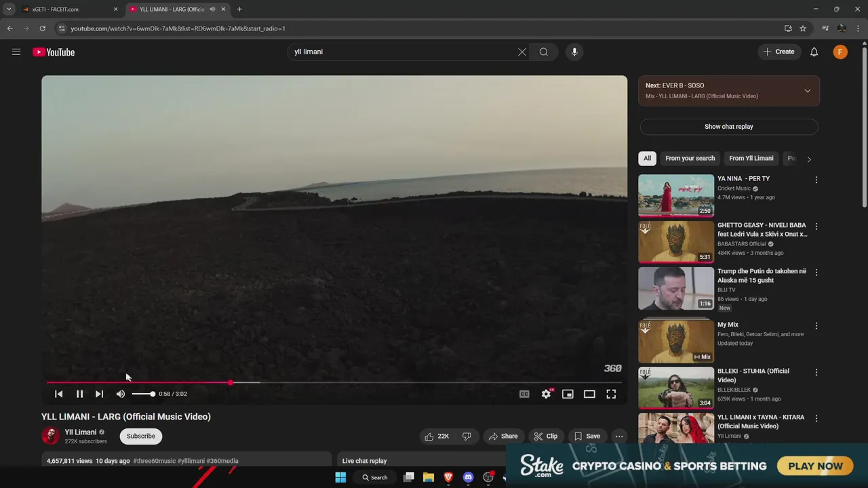
Task: Dislike this video
Action: coord(467,436)
